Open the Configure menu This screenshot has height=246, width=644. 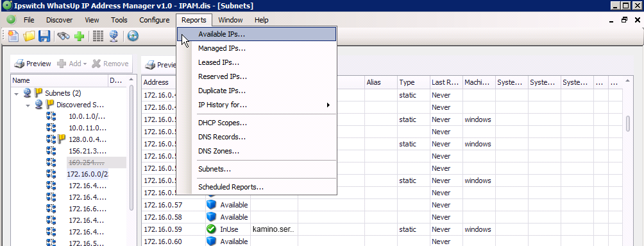(155, 20)
